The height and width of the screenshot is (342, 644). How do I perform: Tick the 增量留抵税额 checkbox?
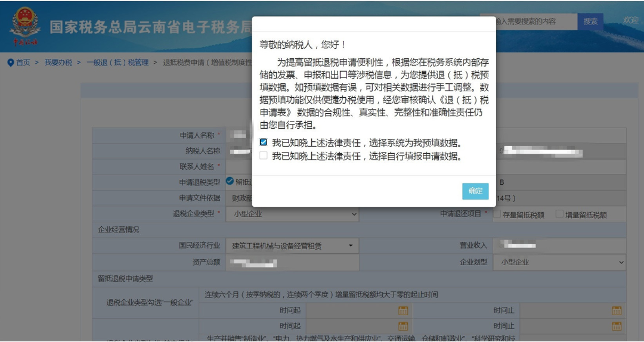[x=559, y=214]
